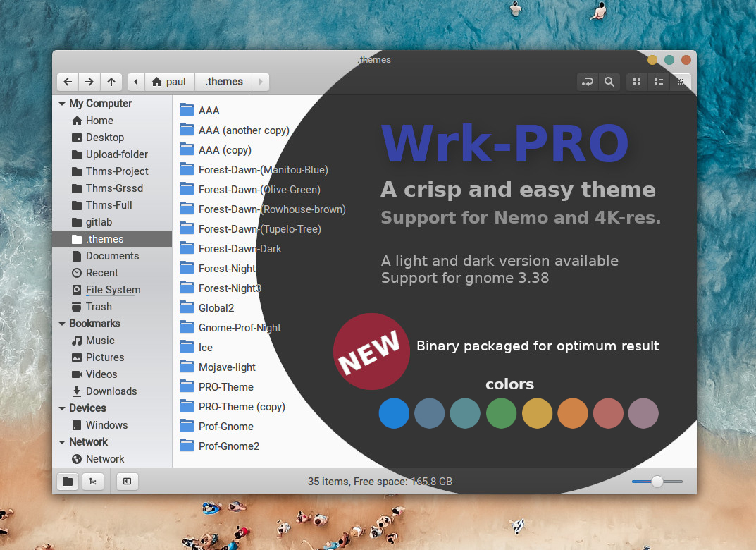Open Upload-folder in the sidebar

click(112, 154)
